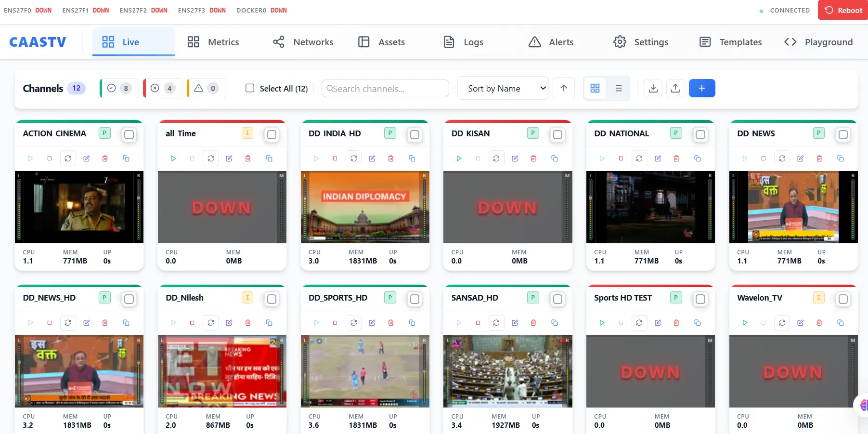Check the Waveion_TV selection checkbox

tap(843, 299)
